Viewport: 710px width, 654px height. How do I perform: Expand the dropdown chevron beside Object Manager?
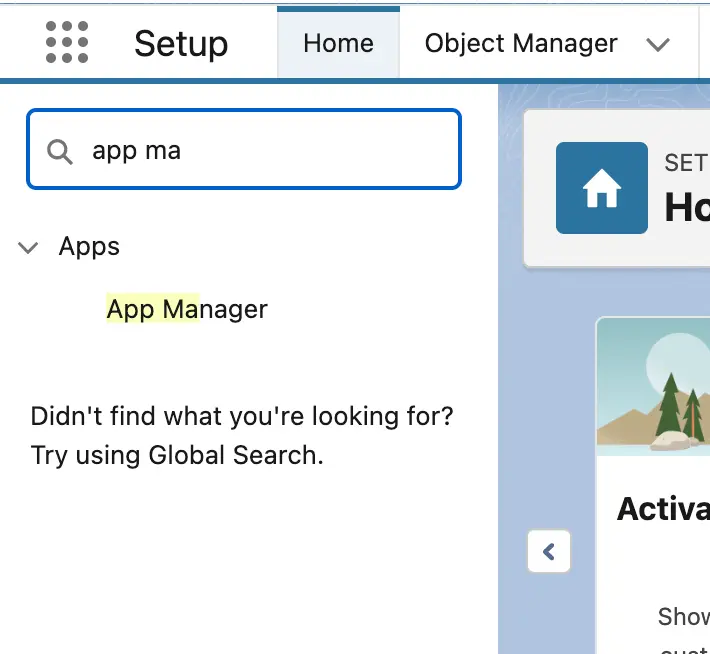(x=657, y=45)
